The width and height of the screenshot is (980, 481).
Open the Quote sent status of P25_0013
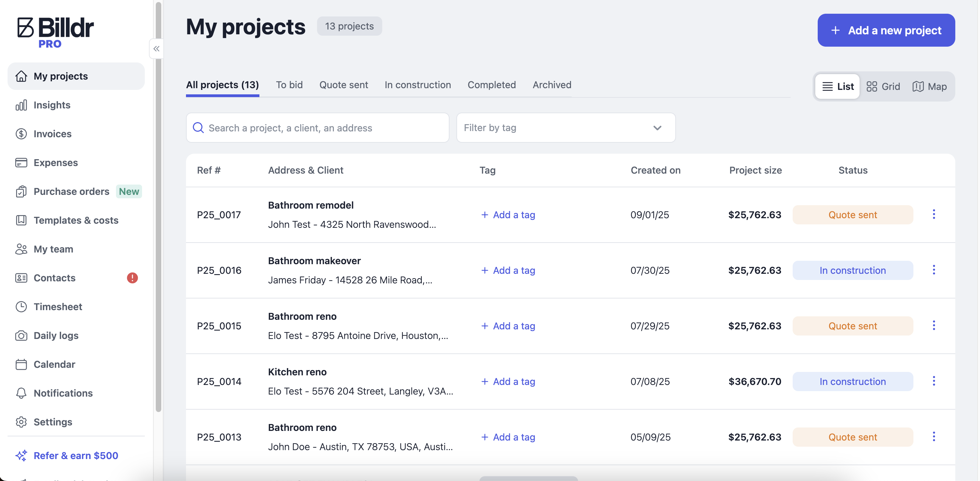pos(853,437)
